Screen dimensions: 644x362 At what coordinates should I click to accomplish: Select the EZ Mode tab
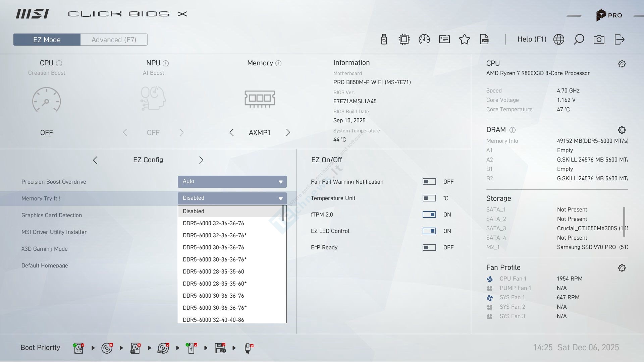tap(47, 40)
